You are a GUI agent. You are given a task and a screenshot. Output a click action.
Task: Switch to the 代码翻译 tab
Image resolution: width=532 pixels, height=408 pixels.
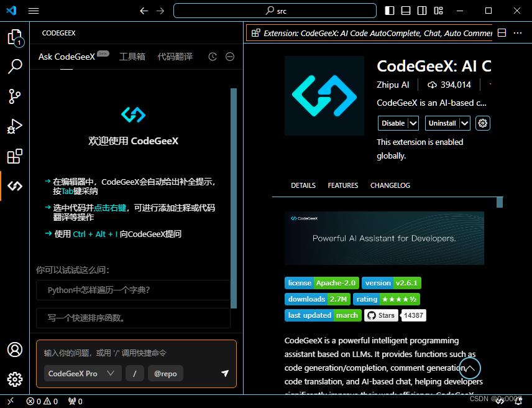tap(175, 57)
